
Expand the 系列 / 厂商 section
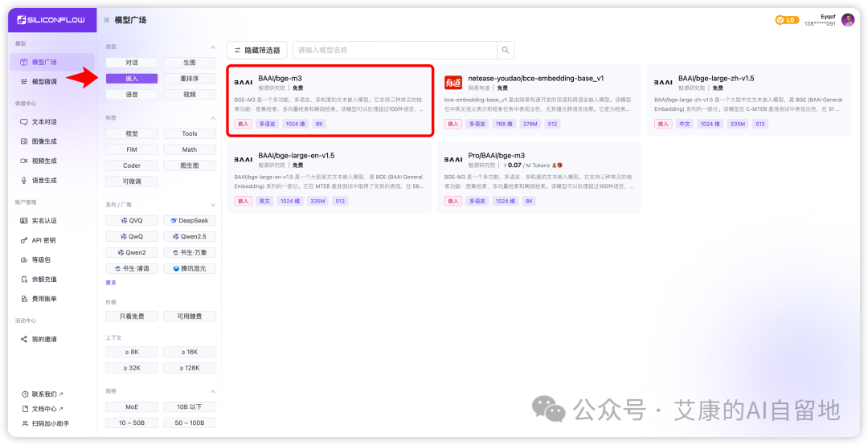click(x=213, y=205)
